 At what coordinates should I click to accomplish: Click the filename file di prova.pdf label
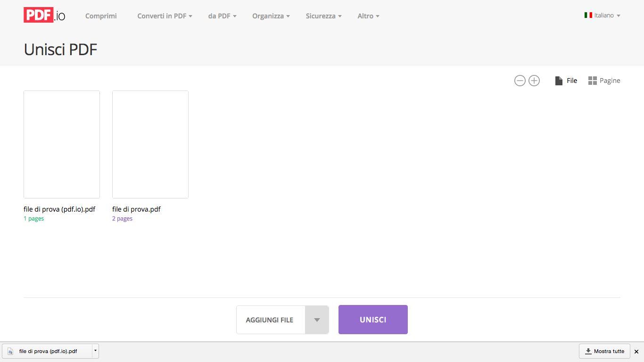coord(136,209)
